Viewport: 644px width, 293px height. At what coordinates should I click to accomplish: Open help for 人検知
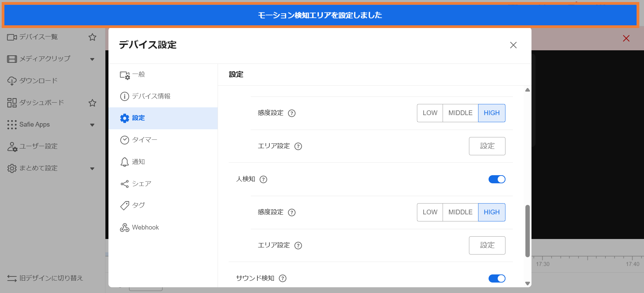(x=263, y=180)
